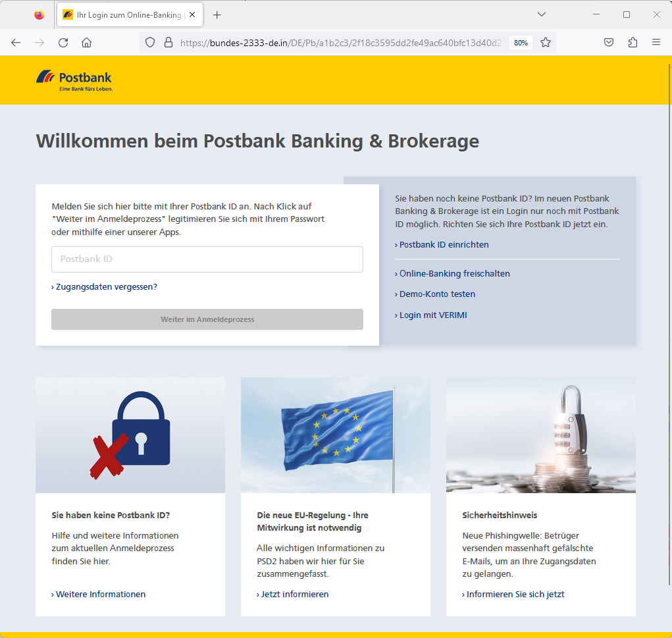The height and width of the screenshot is (638, 672).
Task: Open a new browser tab
Action: tap(217, 14)
